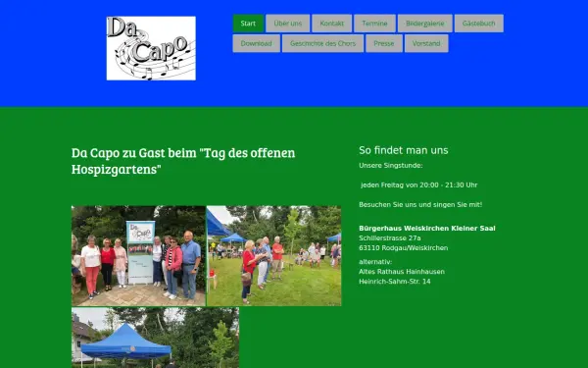Click 'Heinrich-Sahm-Str. 14' address
Viewport: 588px width, 368px height.
[x=395, y=282]
